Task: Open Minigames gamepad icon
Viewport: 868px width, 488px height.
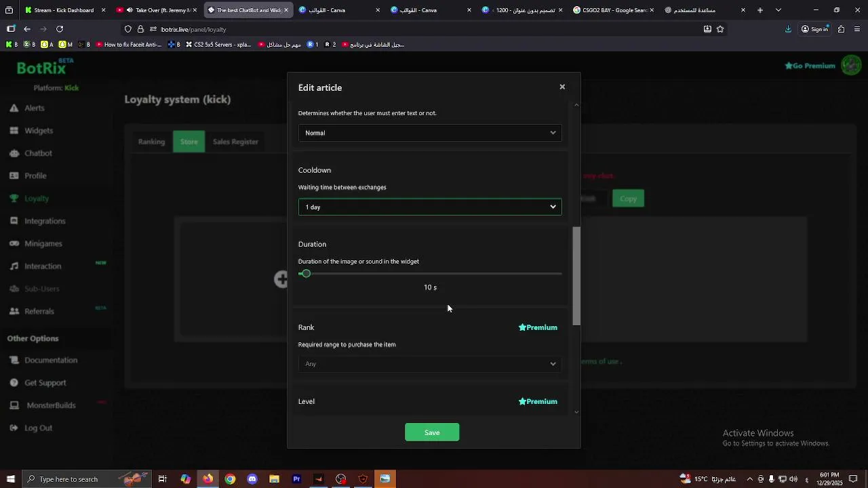Action: click(x=14, y=243)
